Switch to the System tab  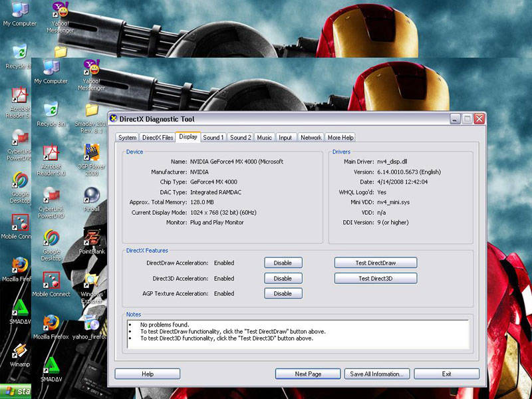(127, 138)
